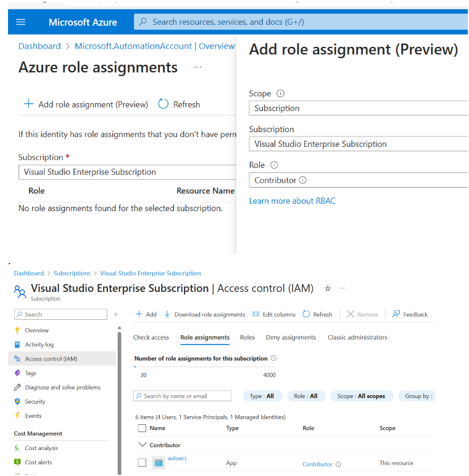
Task: Click the info icon next to Scope
Action: [x=280, y=93]
